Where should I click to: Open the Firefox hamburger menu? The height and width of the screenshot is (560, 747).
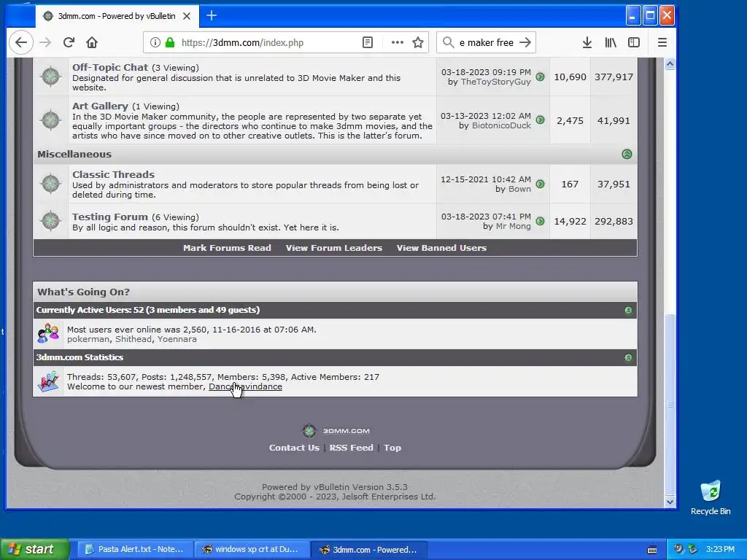[x=662, y=42]
